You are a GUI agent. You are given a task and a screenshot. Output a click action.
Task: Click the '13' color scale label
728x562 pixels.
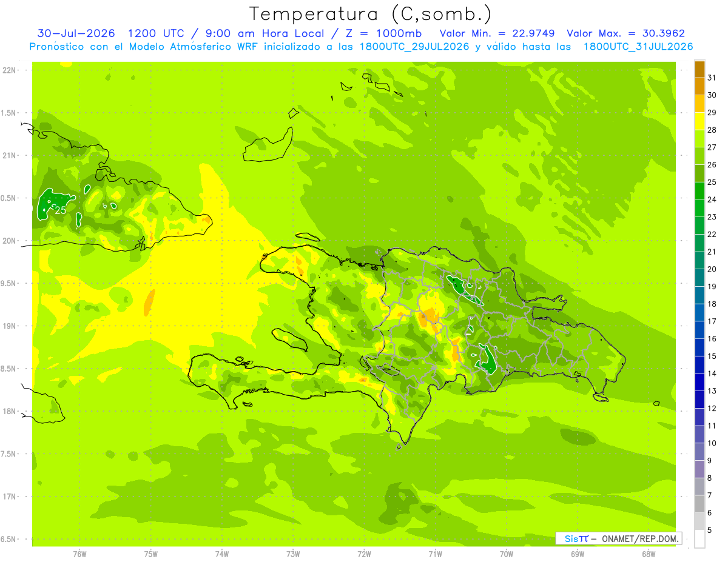click(x=712, y=391)
